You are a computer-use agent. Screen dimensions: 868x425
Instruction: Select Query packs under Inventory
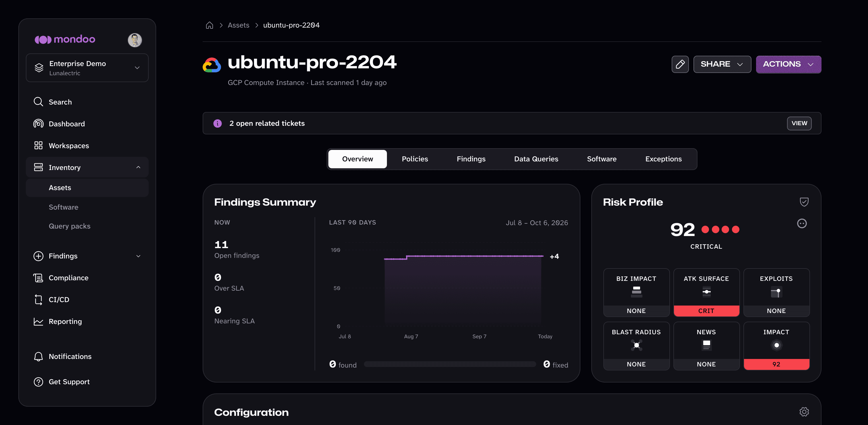point(87,226)
